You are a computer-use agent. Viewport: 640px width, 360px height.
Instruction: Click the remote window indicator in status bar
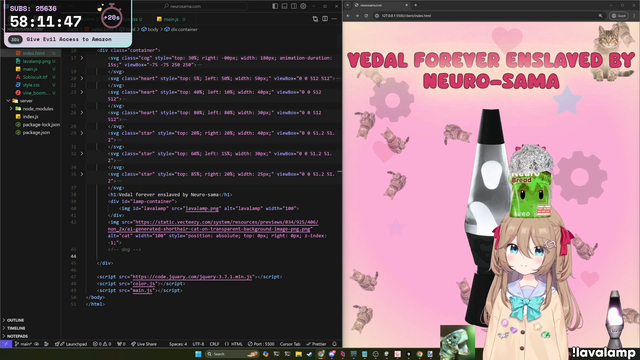(x=6, y=344)
